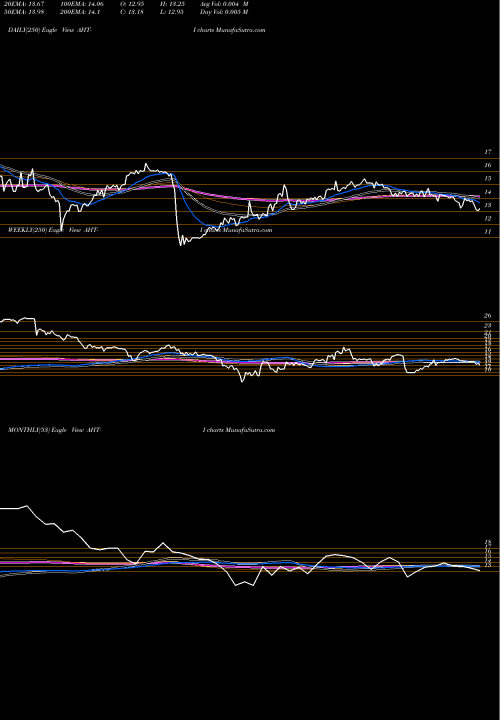Click the 17 price label on daily axis
The height and width of the screenshot is (720, 500).
pos(488,152)
